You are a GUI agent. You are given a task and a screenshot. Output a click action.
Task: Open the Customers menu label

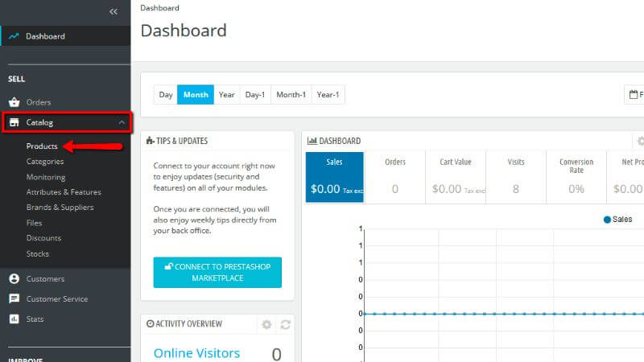click(x=46, y=278)
